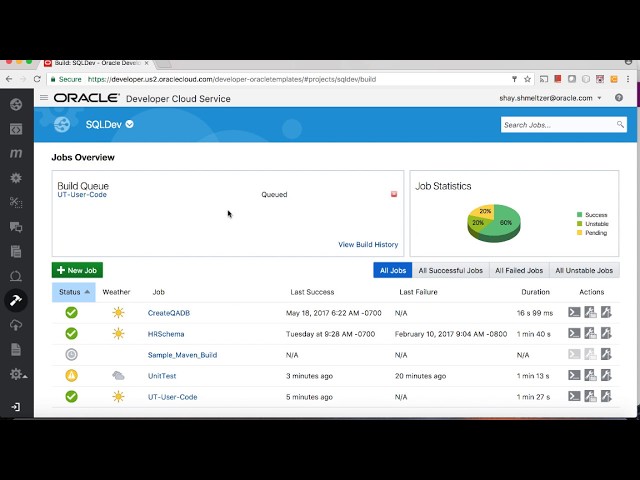Configure the UnitTest job
The height and width of the screenshot is (480, 640).
pos(590,375)
